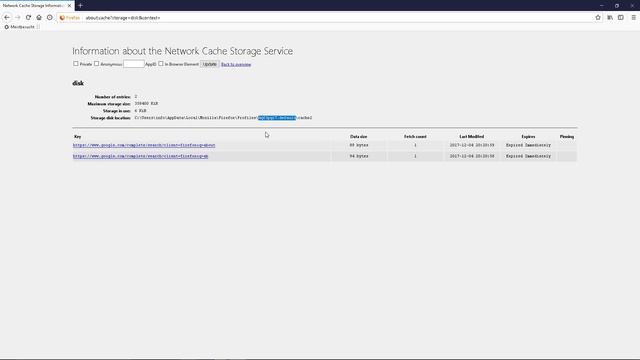The width and height of the screenshot is (640, 360).
Task: Click the Maximum storage size label
Action: click(109, 104)
